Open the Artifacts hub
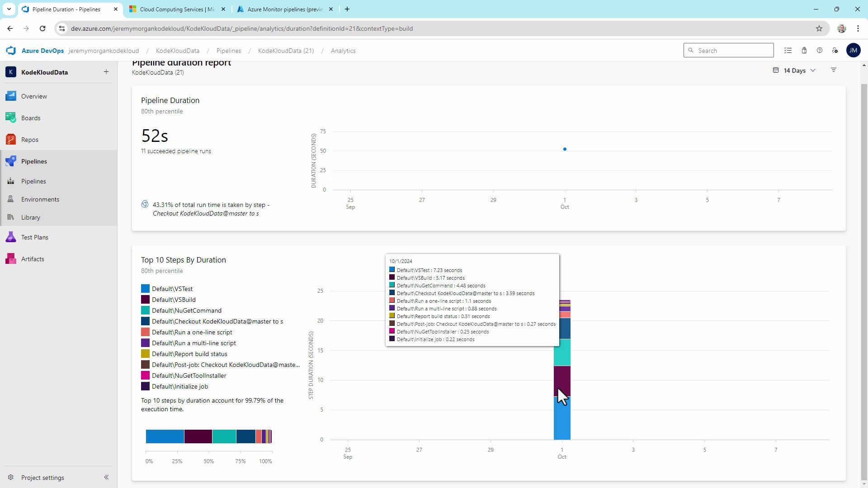Image resolution: width=868 pixels, height=488 pixels. point(32,259)
